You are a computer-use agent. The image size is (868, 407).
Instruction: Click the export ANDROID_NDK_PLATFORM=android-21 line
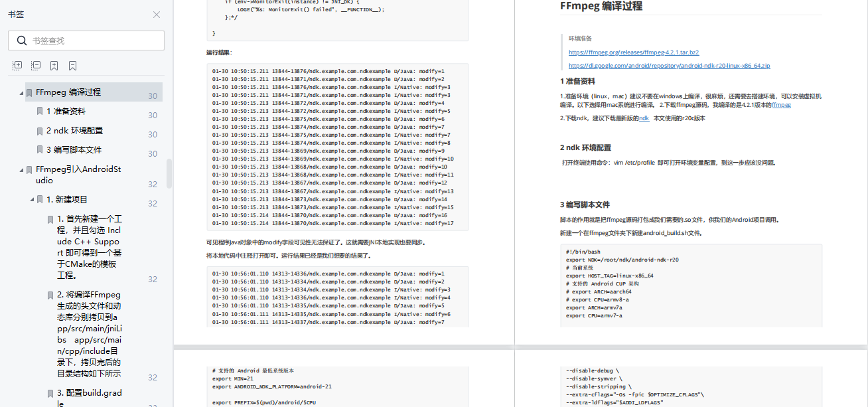272,386
